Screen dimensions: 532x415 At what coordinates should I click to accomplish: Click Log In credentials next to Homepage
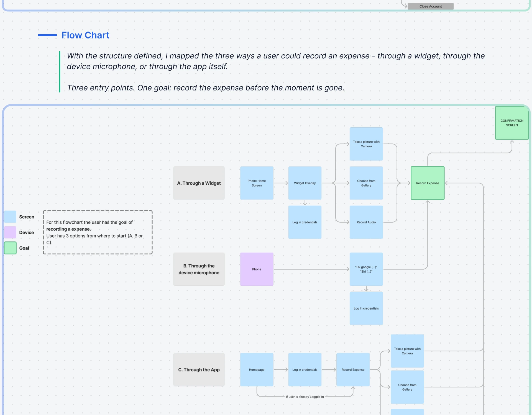tap(305, 370)
